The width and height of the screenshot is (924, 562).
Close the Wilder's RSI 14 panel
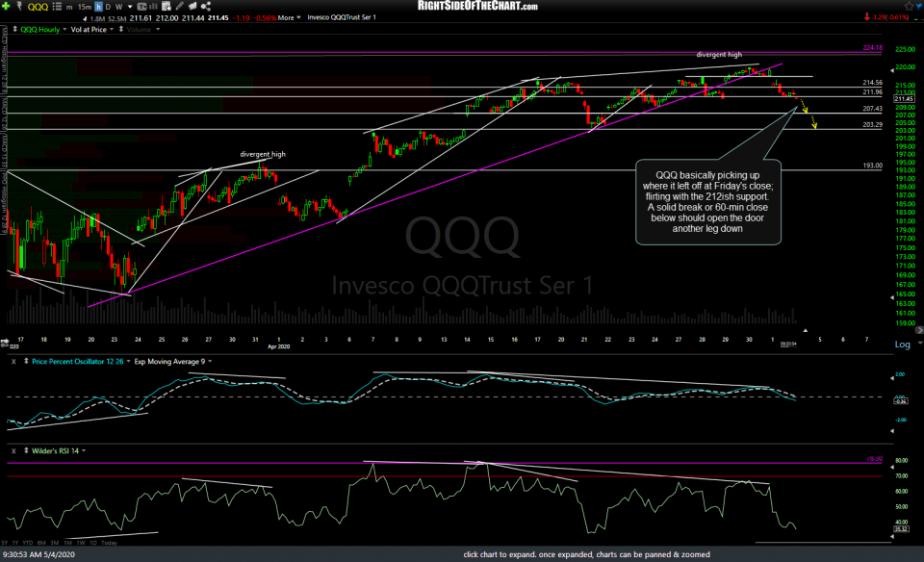coord(12,448)
